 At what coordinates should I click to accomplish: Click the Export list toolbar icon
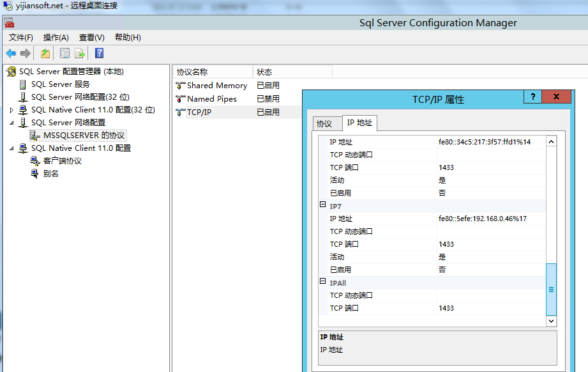80,53
